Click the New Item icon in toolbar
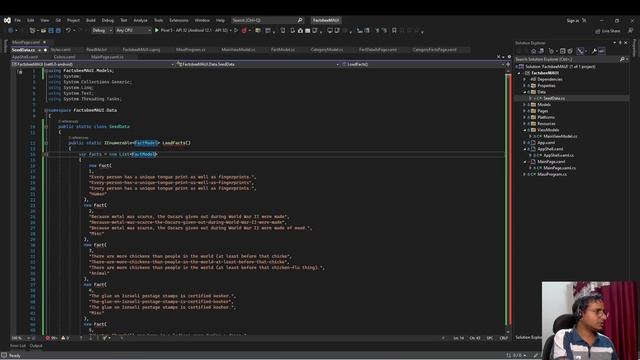This screenshot has height=360, width=640. [x=32, y=30]
